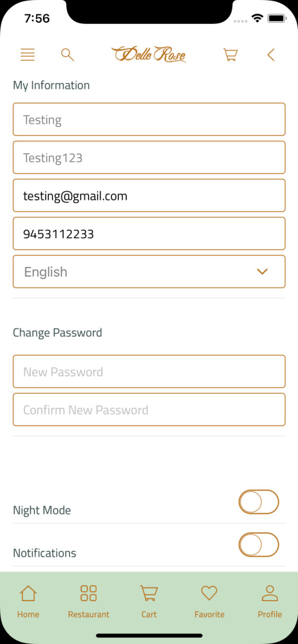The image size is (298, 644).
Task: Enable the Notifications switch
Action: click(x=259, y=545)
